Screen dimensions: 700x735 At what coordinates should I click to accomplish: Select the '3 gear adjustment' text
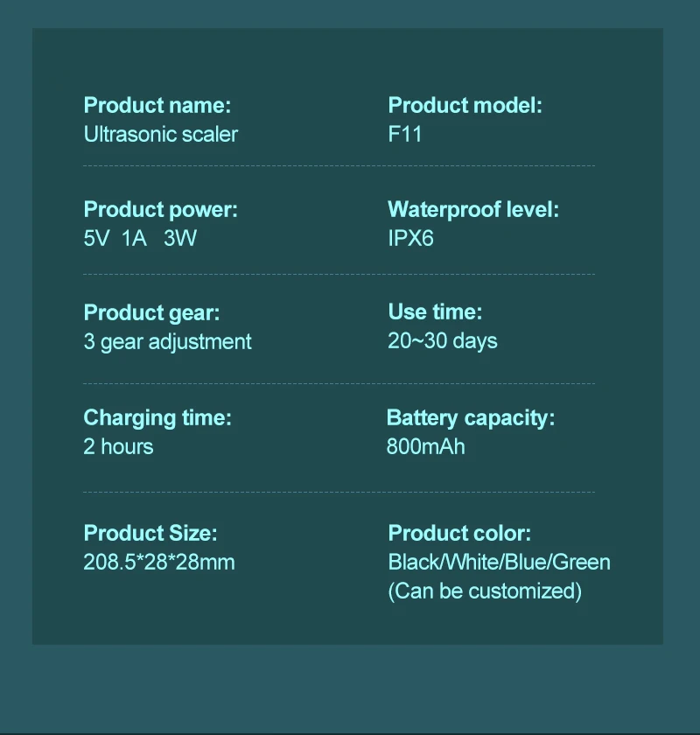(x=167, y=341)
